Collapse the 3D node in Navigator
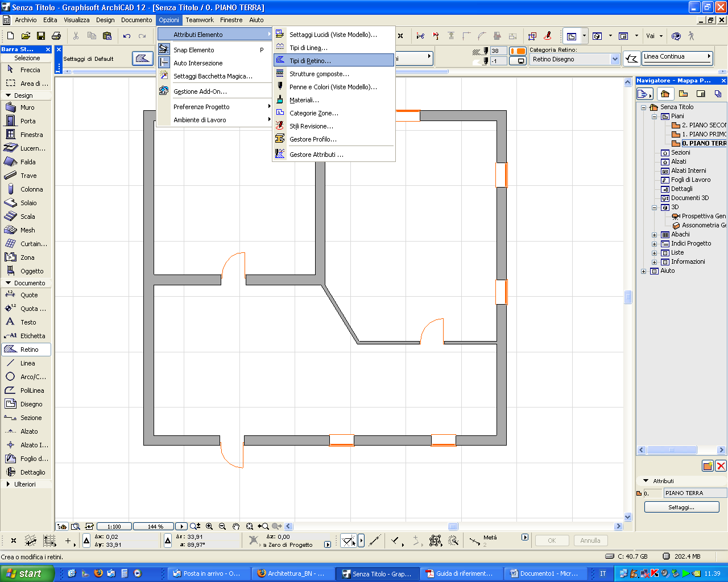Image resolution: width=728 pixels, height=582 pixels. (654, 207)
